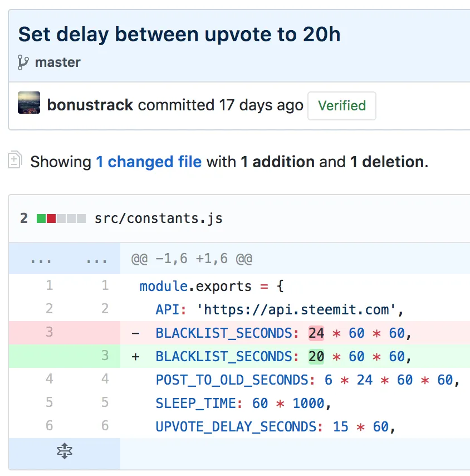Expand remaining lines with bottom unfold icon
Viewport: 470px width, 476px height.
65,453
